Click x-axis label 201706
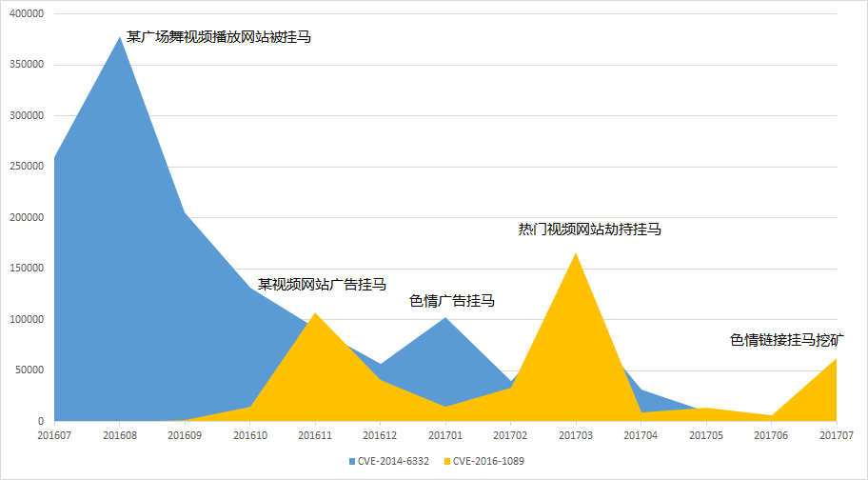Viewport: 868px width, 480px height. 771,435
